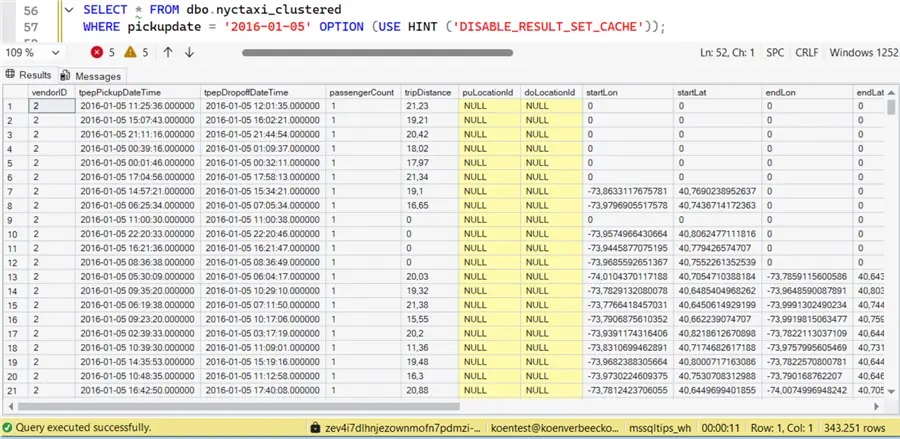Click the startLon column header
The image size is (900, 439).
[628, 92]
